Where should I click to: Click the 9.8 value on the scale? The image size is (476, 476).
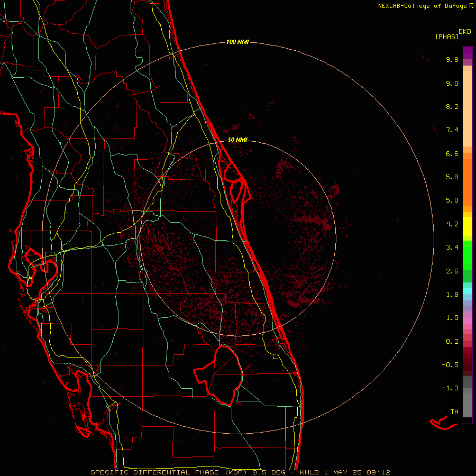pyautogui.click(x=452, y=59)
